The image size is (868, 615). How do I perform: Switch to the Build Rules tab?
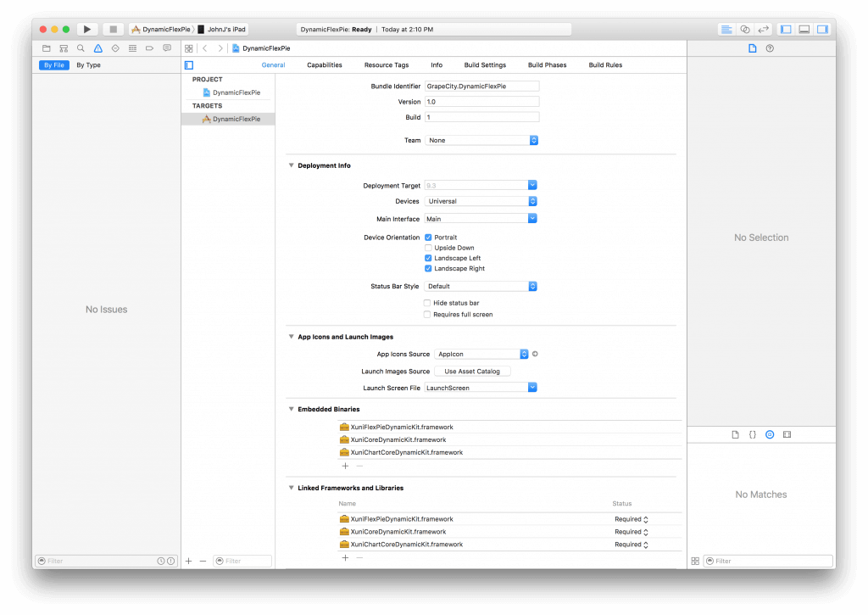[x=605, y=65]
